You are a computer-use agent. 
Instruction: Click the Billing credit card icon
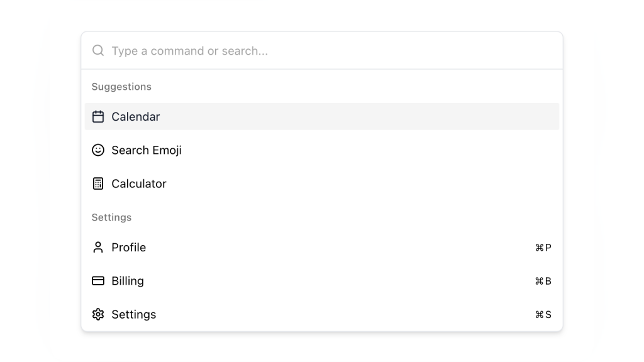(98, 281)
